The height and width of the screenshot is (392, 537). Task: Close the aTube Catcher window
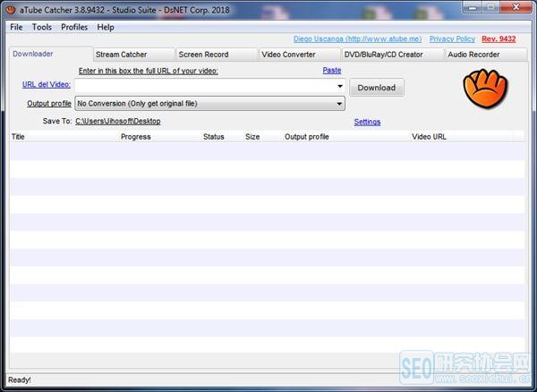tap(516, 7)
